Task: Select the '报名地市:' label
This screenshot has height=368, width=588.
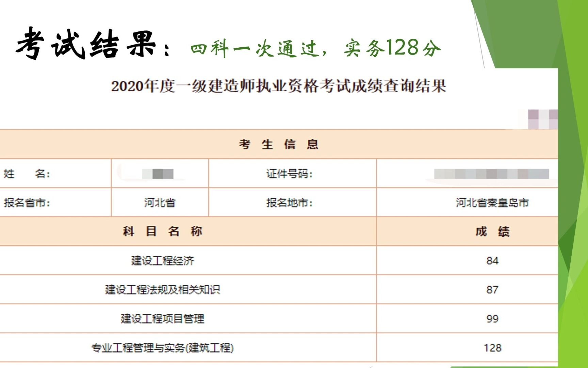Action: 289,203
